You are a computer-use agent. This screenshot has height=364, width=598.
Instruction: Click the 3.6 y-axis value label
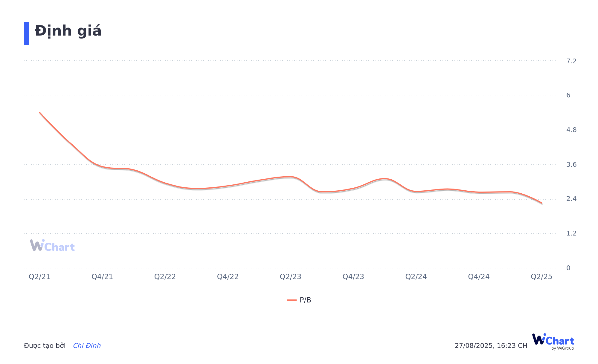[571, 165]
